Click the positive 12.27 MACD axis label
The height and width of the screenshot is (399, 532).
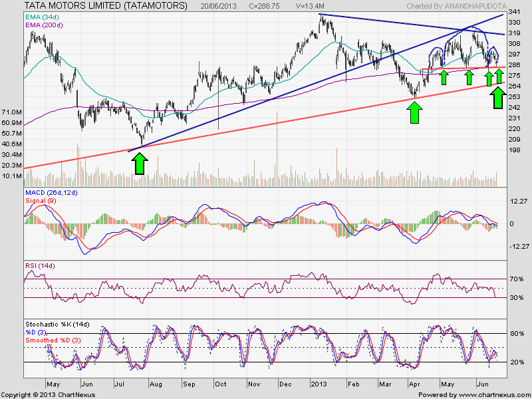[519, 201]
